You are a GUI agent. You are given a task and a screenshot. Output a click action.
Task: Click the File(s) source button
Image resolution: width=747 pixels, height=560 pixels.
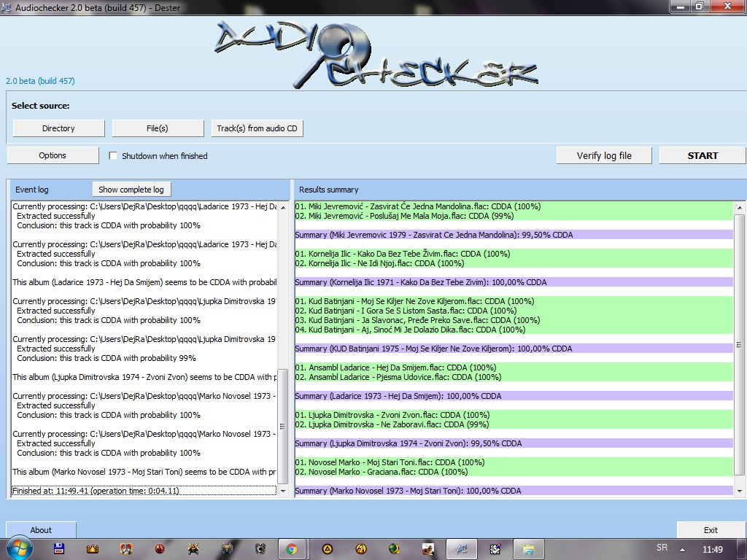pyautogui.click(x=158, y=128)
